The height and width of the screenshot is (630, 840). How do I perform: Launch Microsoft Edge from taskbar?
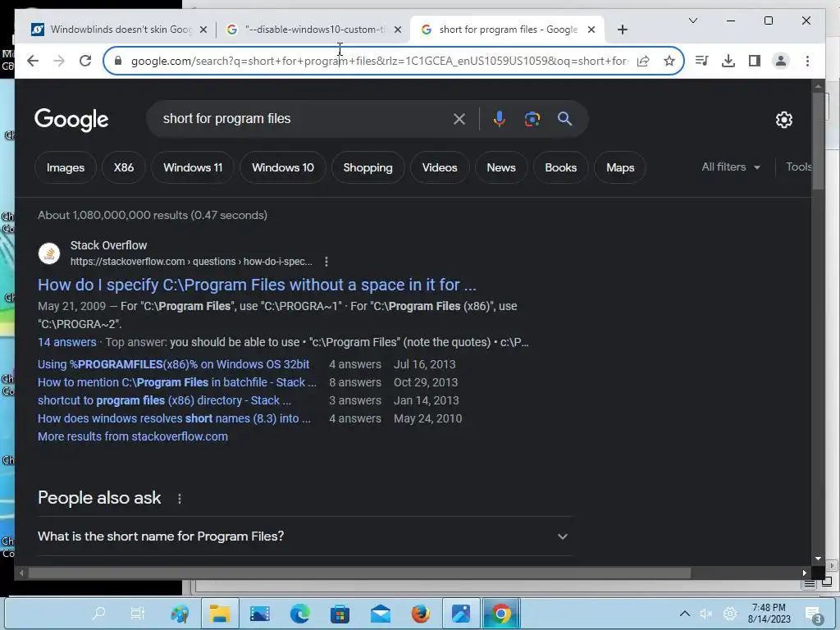click(300, 614)
